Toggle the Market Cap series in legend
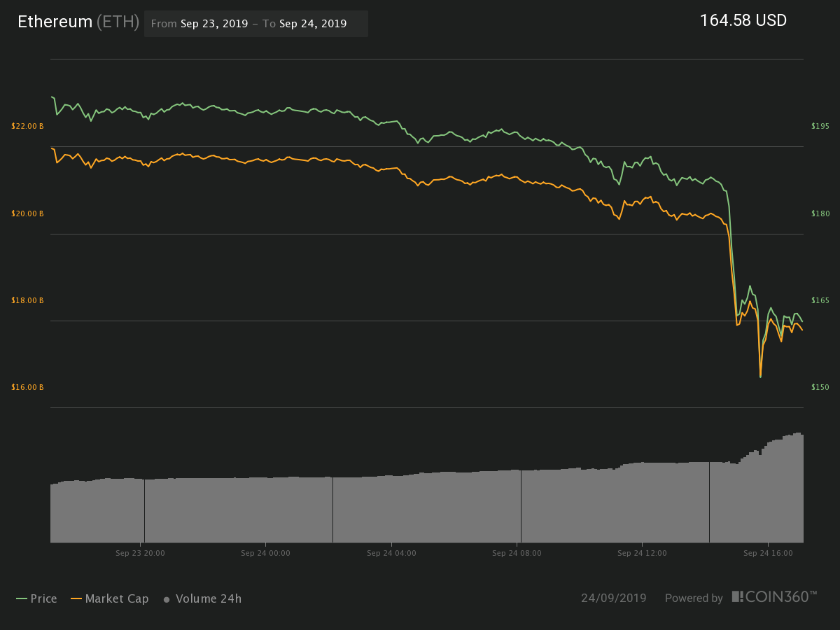 109,598
